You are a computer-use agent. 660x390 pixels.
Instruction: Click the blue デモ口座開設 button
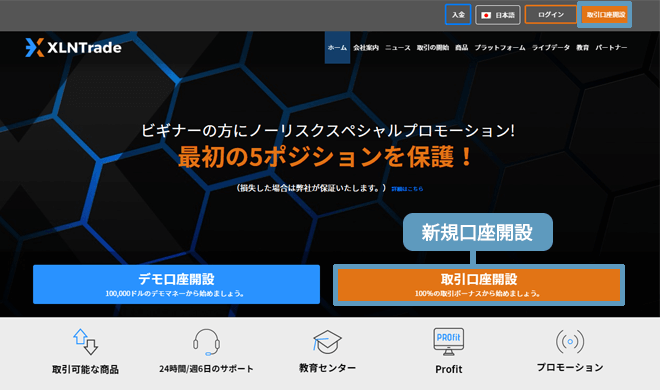(176, 284)
